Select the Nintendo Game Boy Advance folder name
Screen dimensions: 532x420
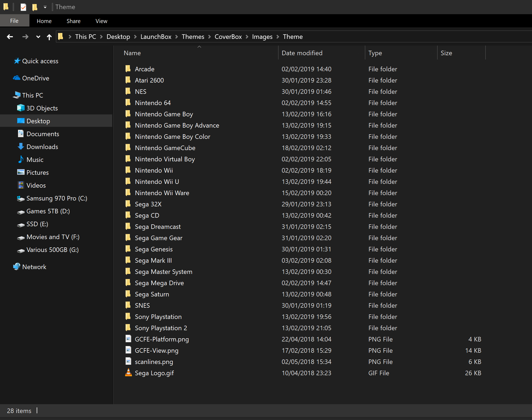click(177, 125)
